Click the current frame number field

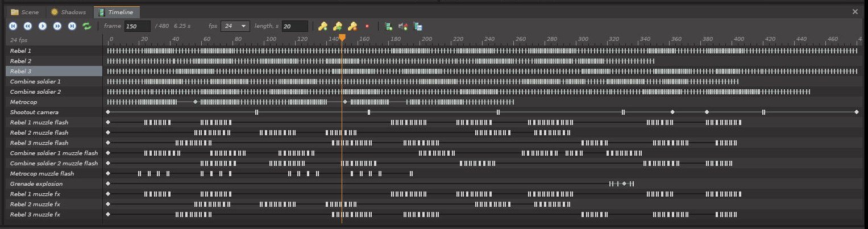pyautogui.click(x=138, y=26)
